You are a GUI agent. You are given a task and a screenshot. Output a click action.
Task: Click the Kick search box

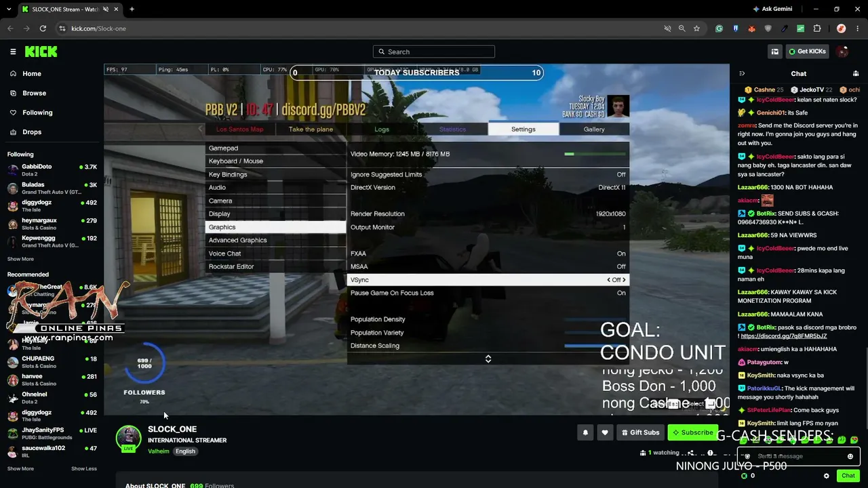tap(434, 52)
